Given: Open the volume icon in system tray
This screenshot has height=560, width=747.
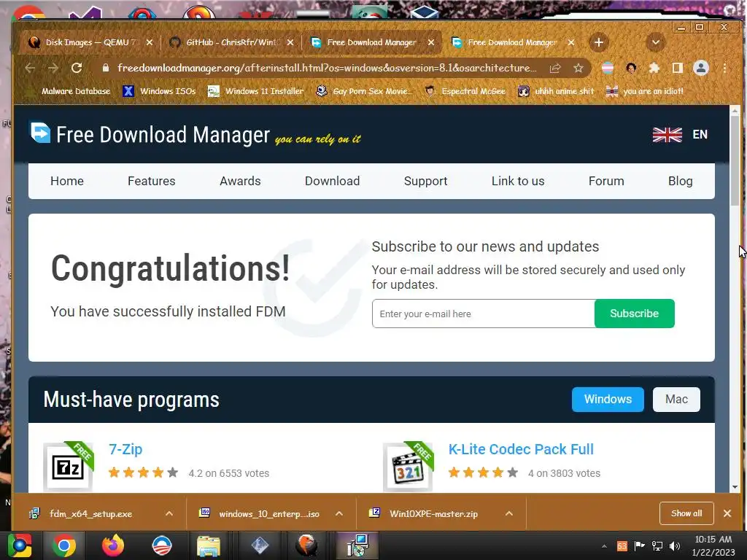Looking at the screenshot, I should point(675,546).
